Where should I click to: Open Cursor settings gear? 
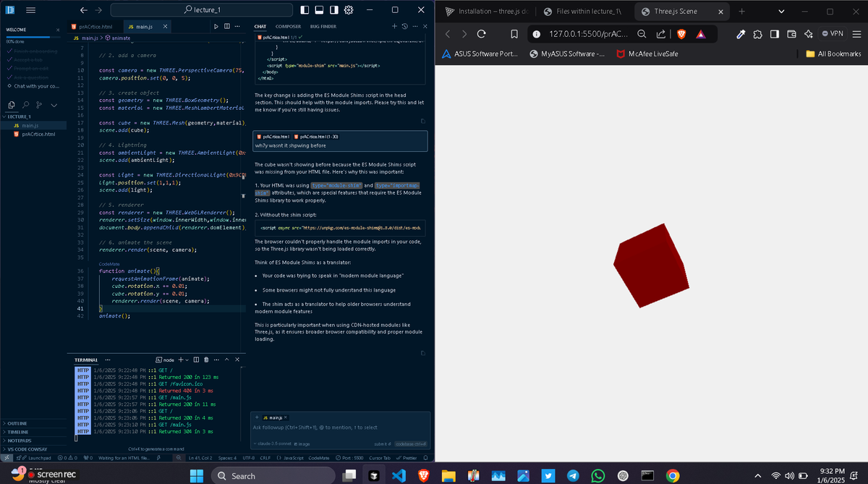(349, 10)
